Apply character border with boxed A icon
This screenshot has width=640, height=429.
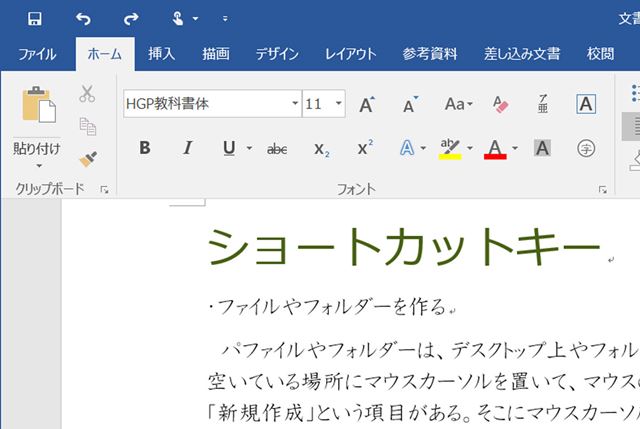(586, 104)
